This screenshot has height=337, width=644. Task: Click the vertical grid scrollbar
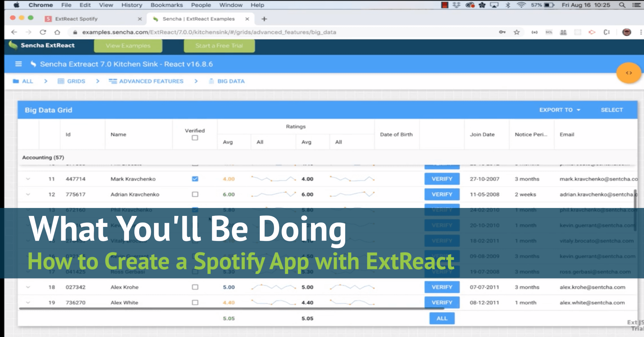pos(635,210)
